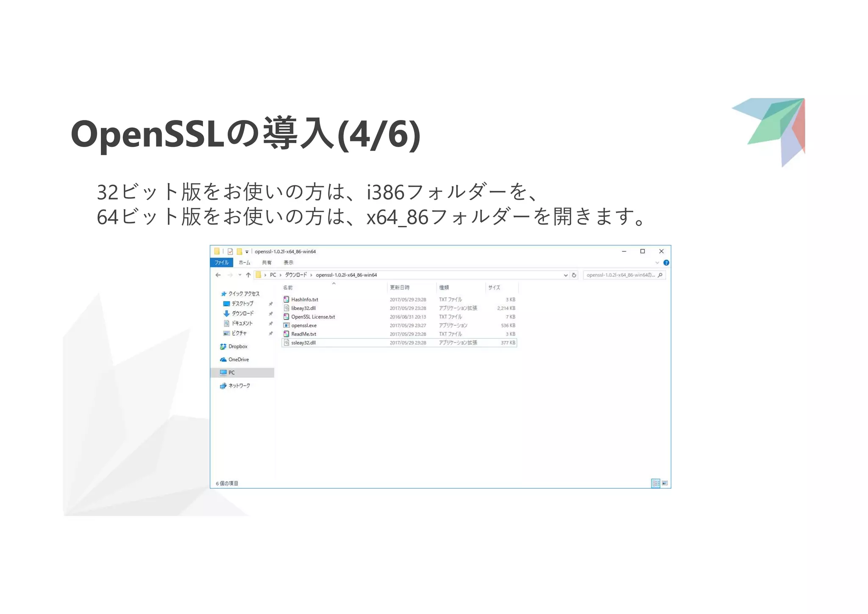Viewport: 868px width, 614px height.
Task: Switch to details view in status bar
Action: tap(656, 483)
